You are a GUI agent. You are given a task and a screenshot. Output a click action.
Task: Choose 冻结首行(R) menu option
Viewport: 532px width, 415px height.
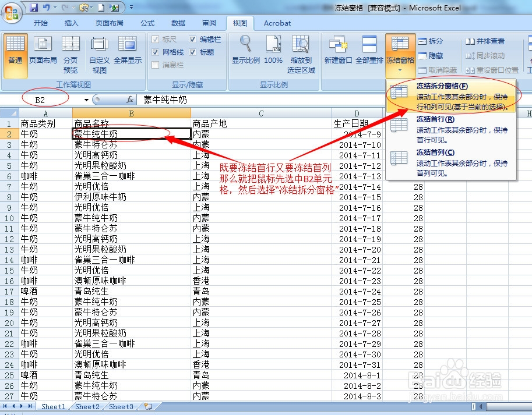(x=451, y=129)
